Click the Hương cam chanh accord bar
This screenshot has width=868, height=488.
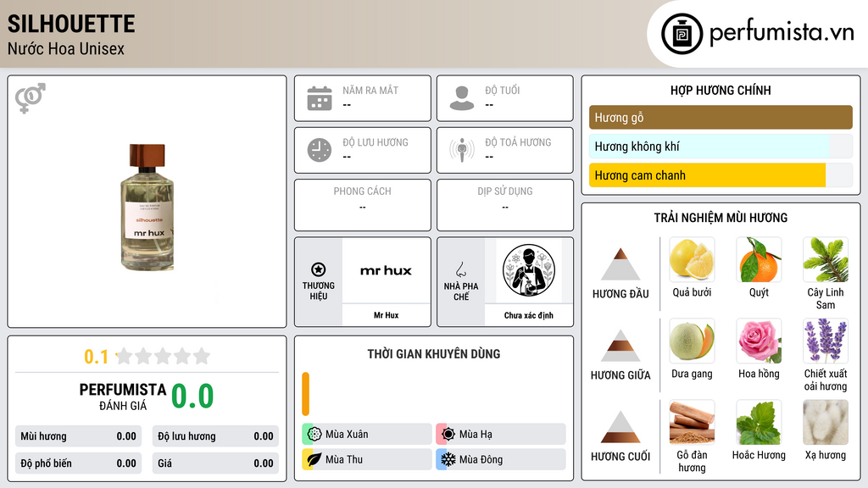(x=721, y=175)
